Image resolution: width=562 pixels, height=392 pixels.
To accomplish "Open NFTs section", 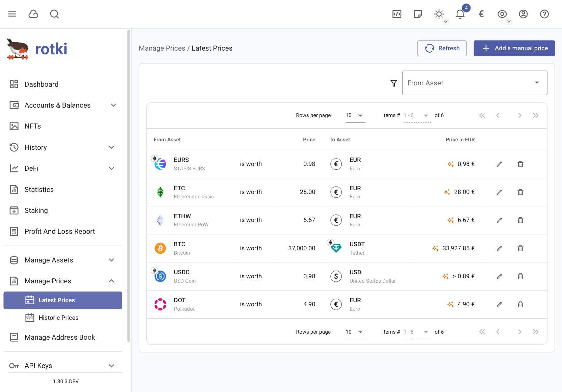I will pyautogui.click(x=63, y=126).
